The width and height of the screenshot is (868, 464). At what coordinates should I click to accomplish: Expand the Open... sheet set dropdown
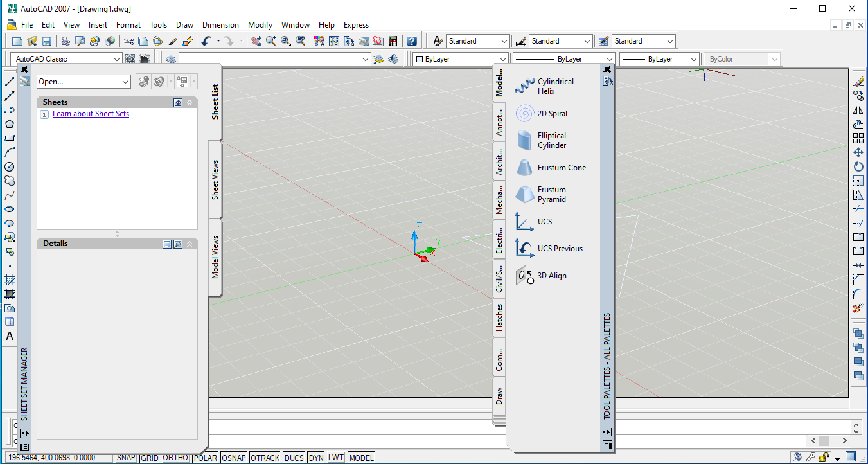[x=125, y=82]
